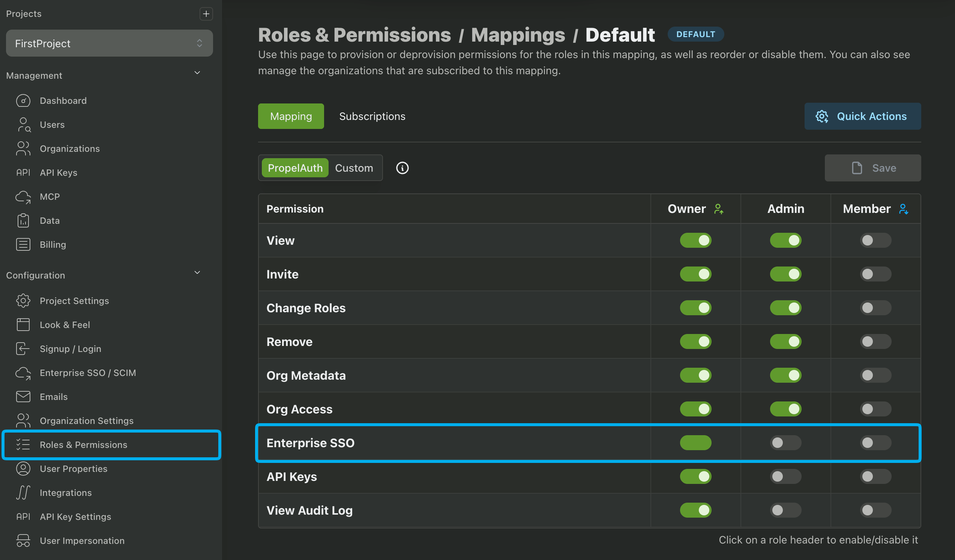The image size is (955, 560).
Task: Click the Integrations curly icon
Action: tap(23, 493)
